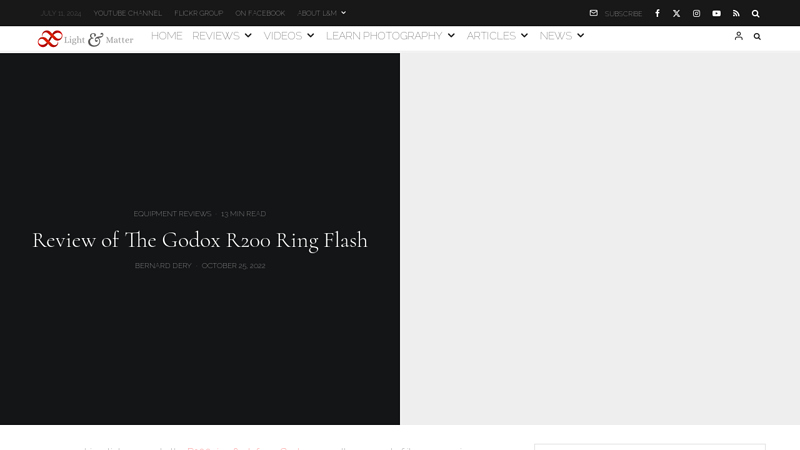Open the Reviews menu item
Image resolution: width=800 pixels, height=450 pixels.
(x=216, y=36)
